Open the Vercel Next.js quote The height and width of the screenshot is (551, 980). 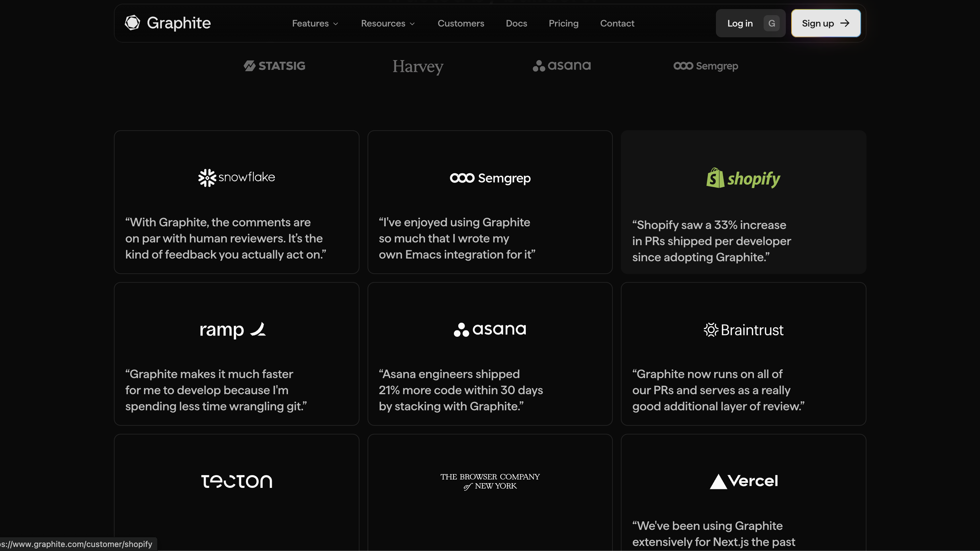tap(713, 534)
